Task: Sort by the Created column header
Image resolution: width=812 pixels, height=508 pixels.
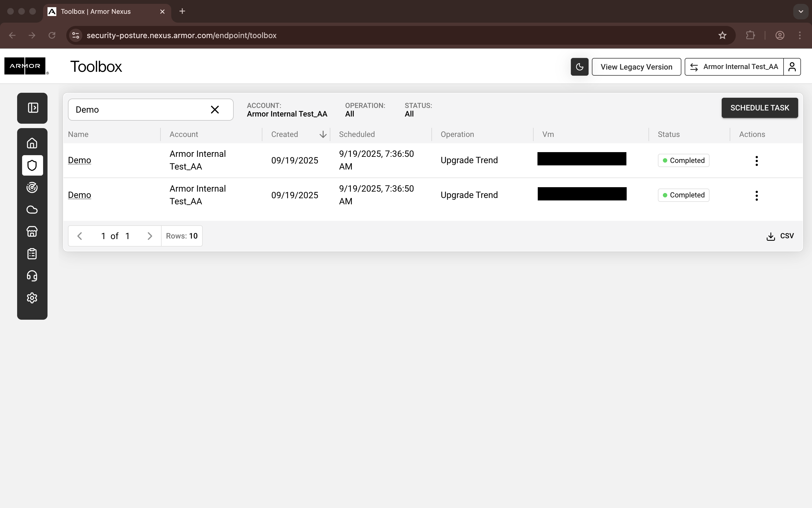Action: 284,134
